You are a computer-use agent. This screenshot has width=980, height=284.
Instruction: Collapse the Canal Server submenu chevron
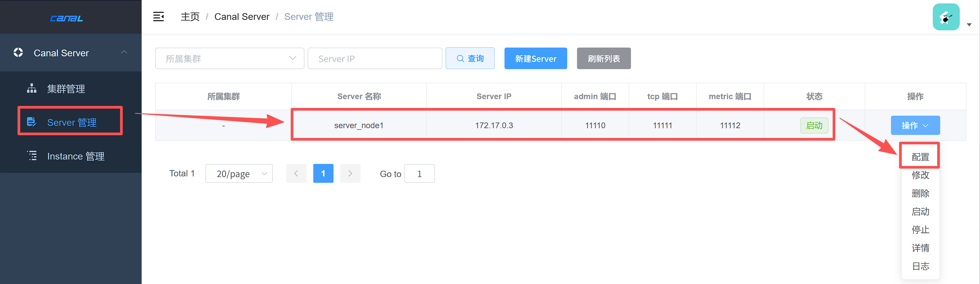(124, 52)
